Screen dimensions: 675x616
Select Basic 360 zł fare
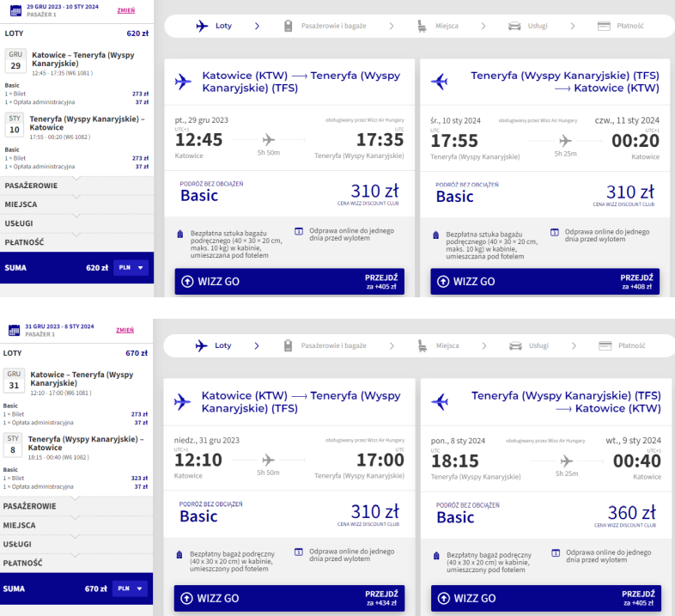(546, 515)
